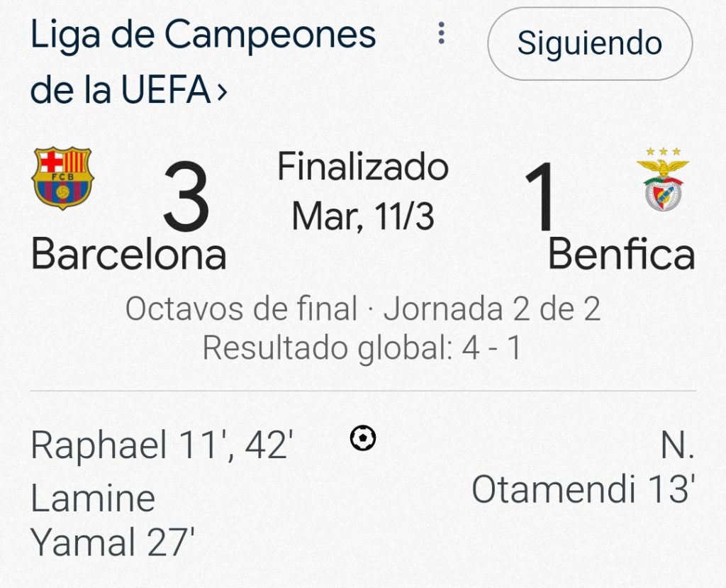Expand the chevron after UEFA title
Image resolution: width=726 pixels, height=588 pixels.
[222, 92]
